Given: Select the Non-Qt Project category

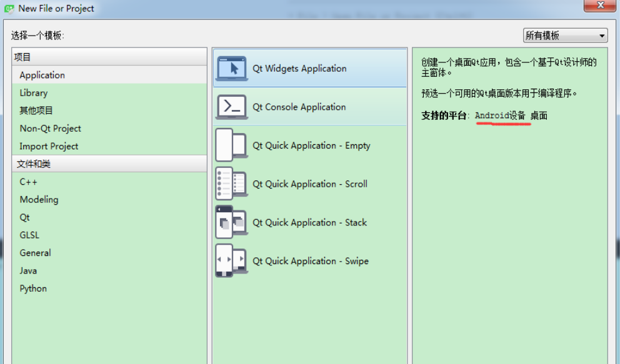Looking at the screenshot, I should pyautogui.click(x=109, y=129).
